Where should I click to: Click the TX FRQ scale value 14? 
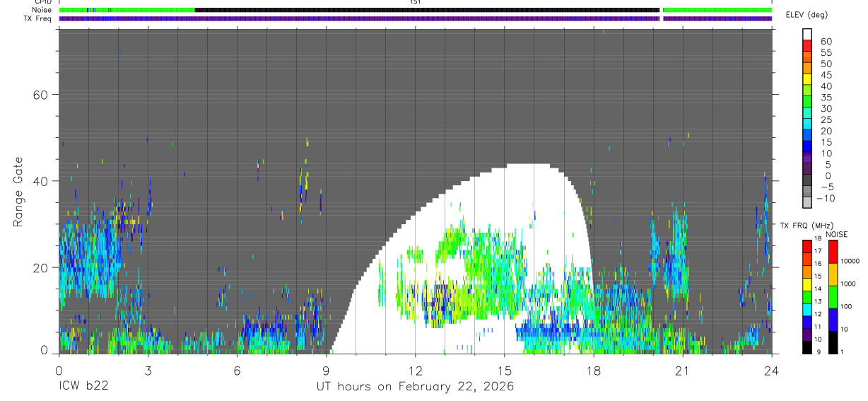click(x=817, y=289)
